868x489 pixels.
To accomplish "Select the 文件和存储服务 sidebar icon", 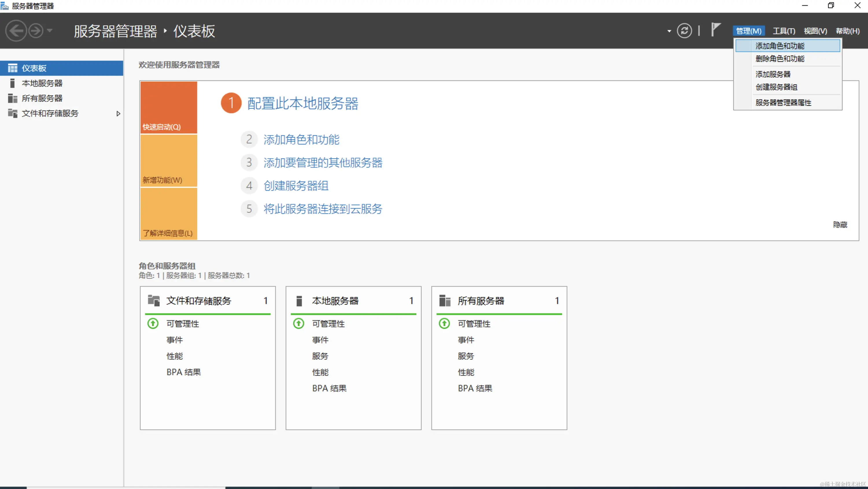I will (x=12, y=114).
